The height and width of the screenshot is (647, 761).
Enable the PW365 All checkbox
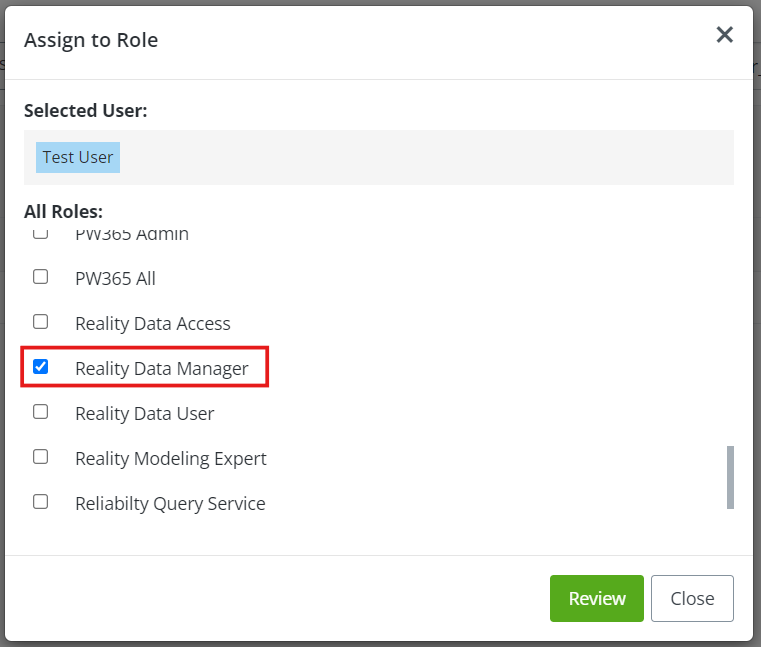pos(40,277)
